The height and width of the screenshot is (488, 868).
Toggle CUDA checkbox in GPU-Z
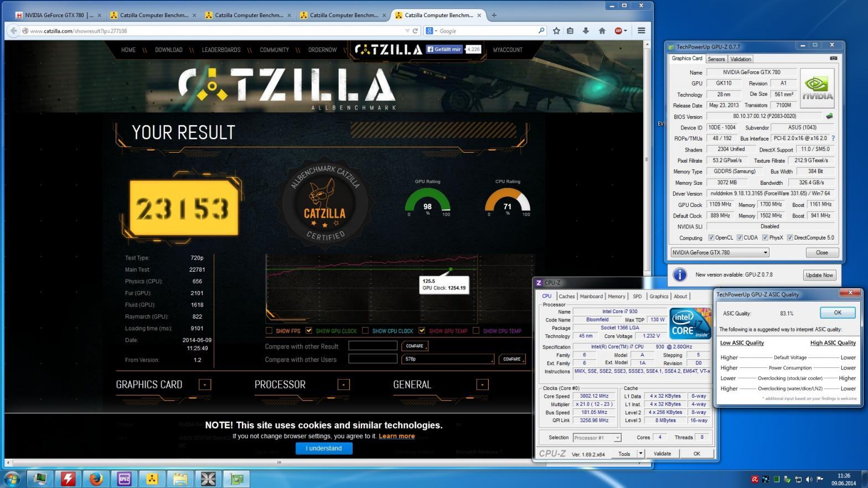point(740,238)
